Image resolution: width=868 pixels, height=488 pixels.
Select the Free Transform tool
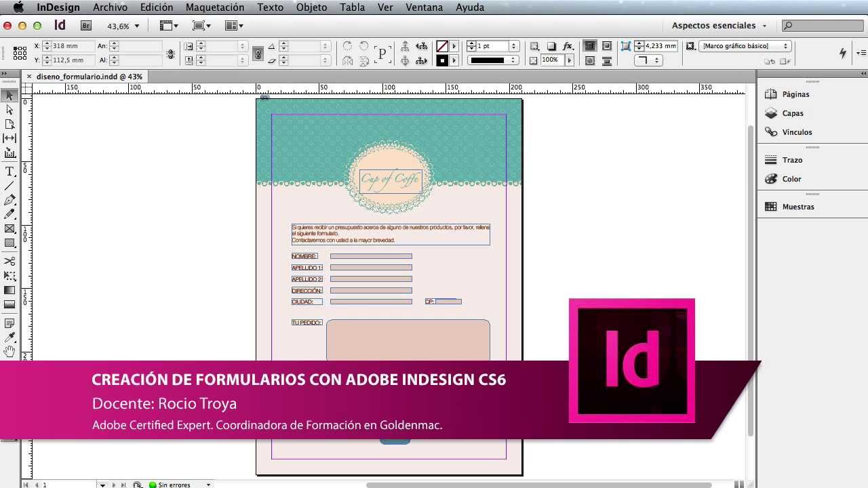tap(9, 276)
